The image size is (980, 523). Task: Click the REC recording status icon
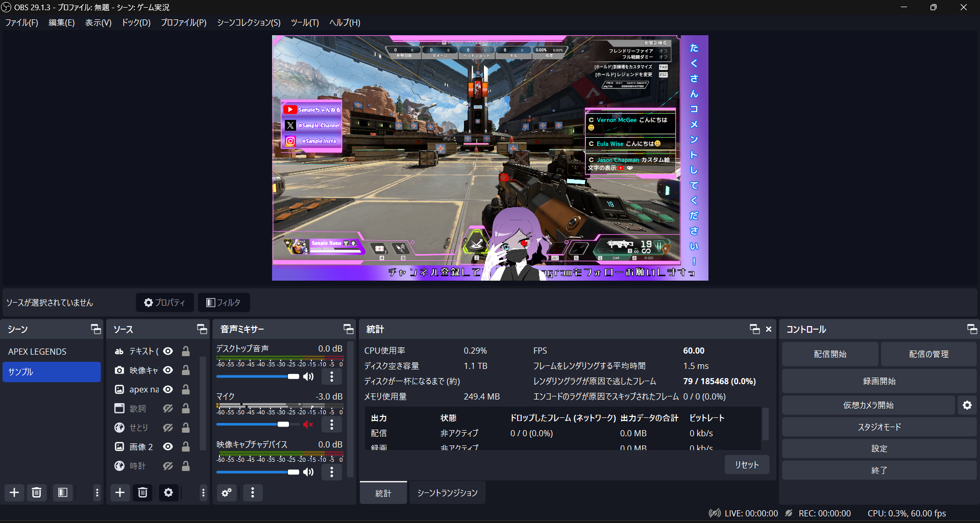pyautogui.click(x=789, y=513)
